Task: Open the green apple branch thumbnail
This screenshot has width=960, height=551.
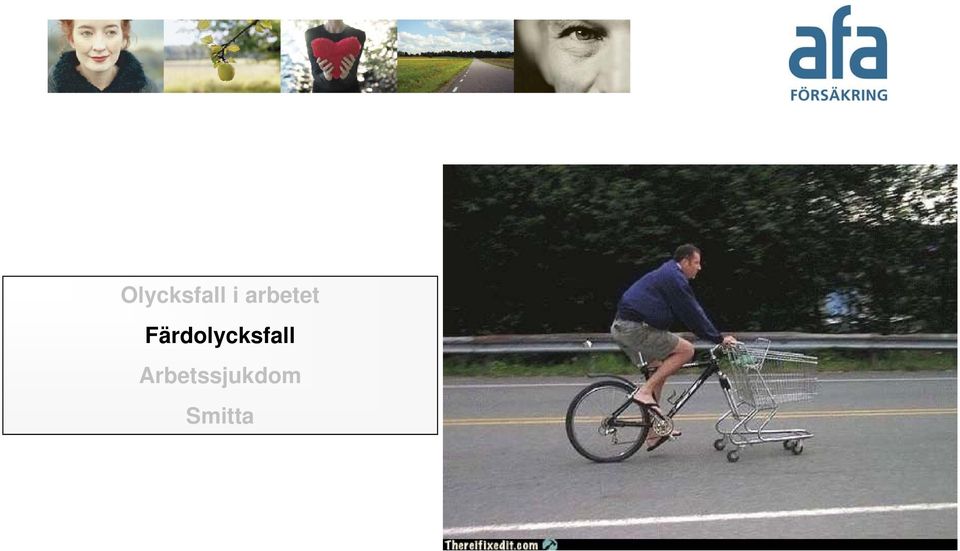Action: (222, 56)
